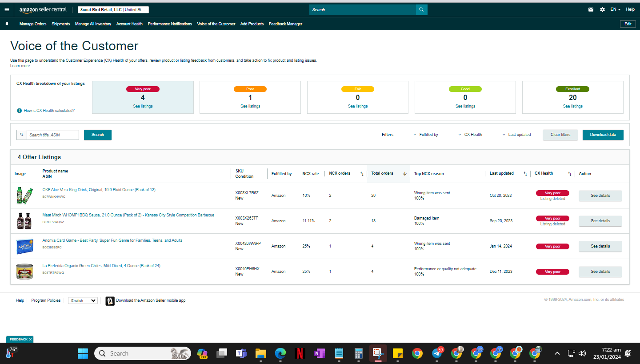Click the Clear filters button

tap(560, 135)
